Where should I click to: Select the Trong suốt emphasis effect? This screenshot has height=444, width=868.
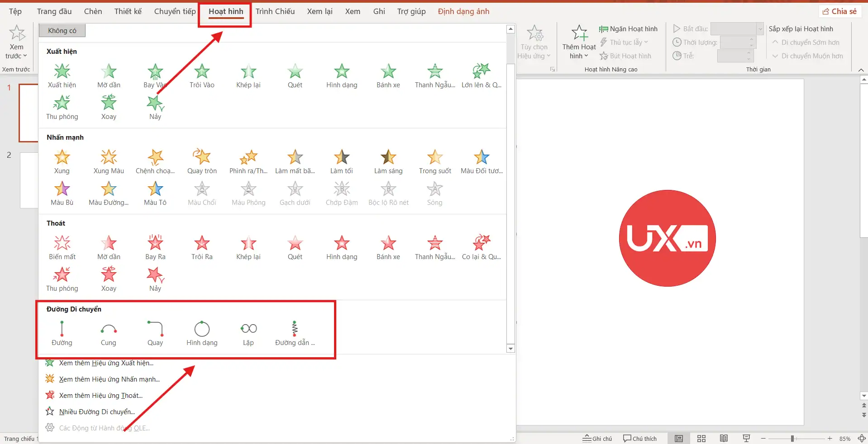(x=435, y=162)
